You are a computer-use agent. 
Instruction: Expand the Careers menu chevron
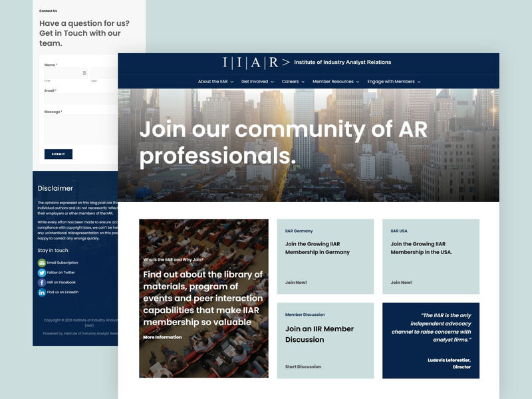[x=303, y=82]
